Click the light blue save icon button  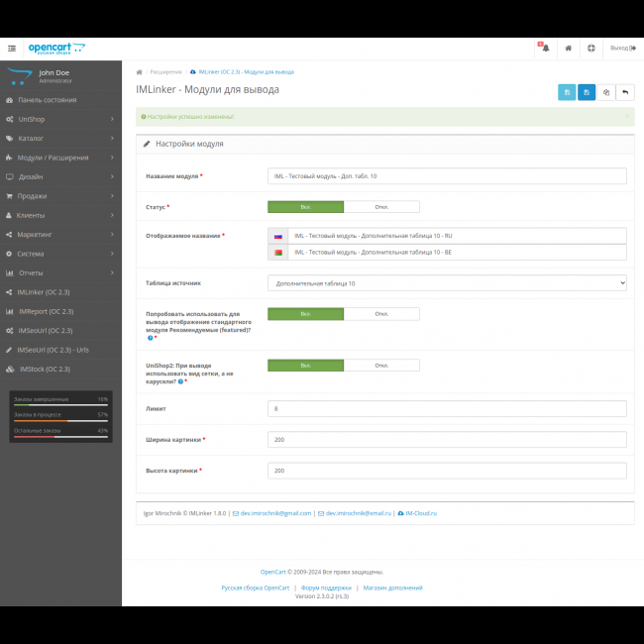(x=567, y=92)
